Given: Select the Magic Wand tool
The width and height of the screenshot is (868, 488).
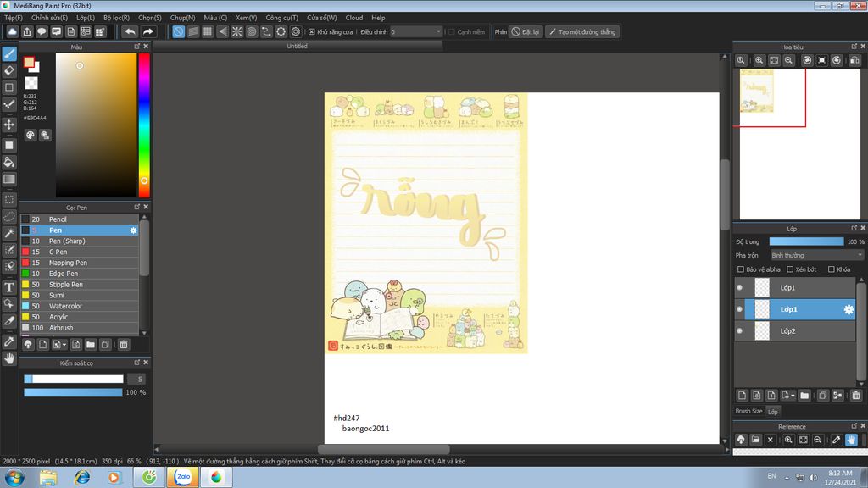Looking at the screenshot, I should [9, 233].
